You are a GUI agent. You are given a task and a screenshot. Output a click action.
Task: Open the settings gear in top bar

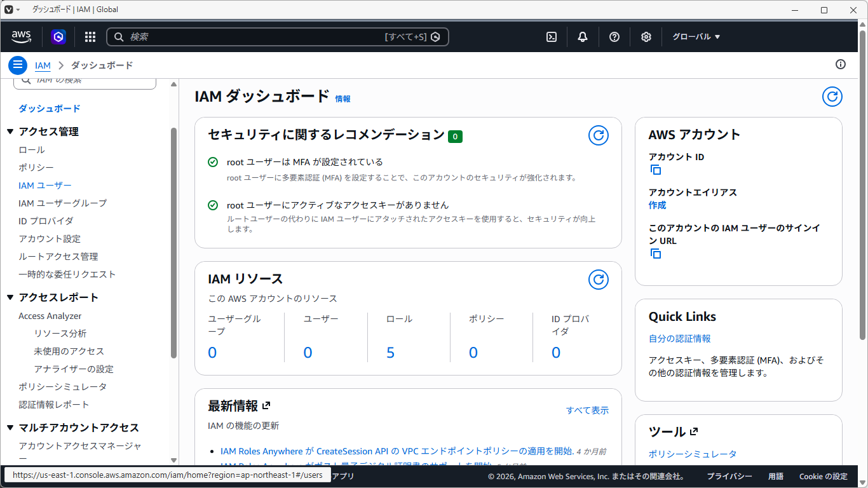point(646,37)
